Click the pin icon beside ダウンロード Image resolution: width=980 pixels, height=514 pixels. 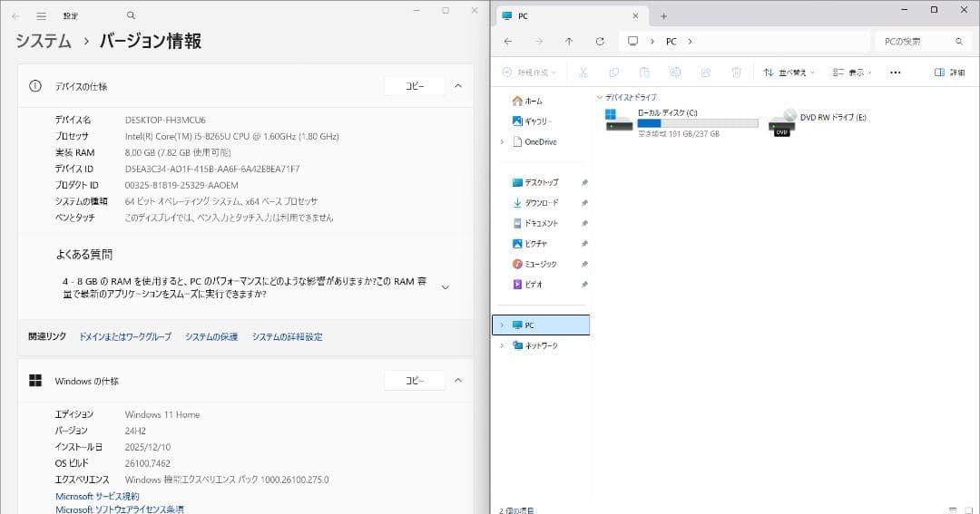click(584, 203)
